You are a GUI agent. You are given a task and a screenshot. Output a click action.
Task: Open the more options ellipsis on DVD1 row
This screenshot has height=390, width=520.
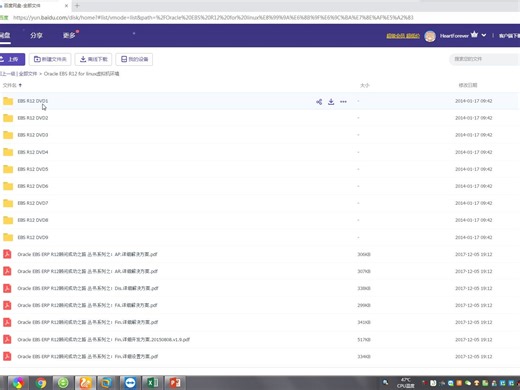[343, 102]
